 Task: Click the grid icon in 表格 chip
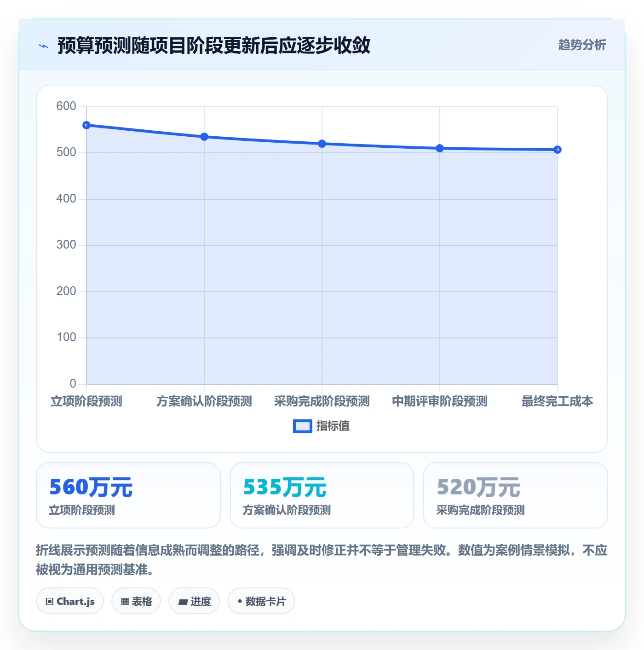[x=125, y=602]
